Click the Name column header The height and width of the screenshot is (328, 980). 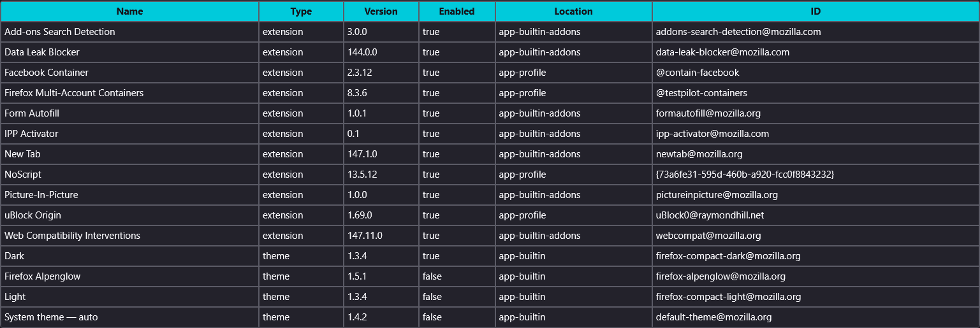click(130, 11)
